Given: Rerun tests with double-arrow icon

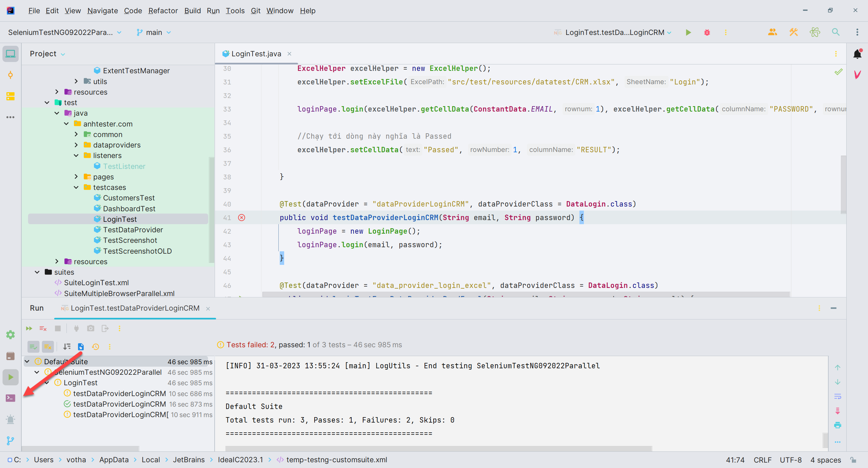Looking at the screenshot, I should (x=29, y=328).
